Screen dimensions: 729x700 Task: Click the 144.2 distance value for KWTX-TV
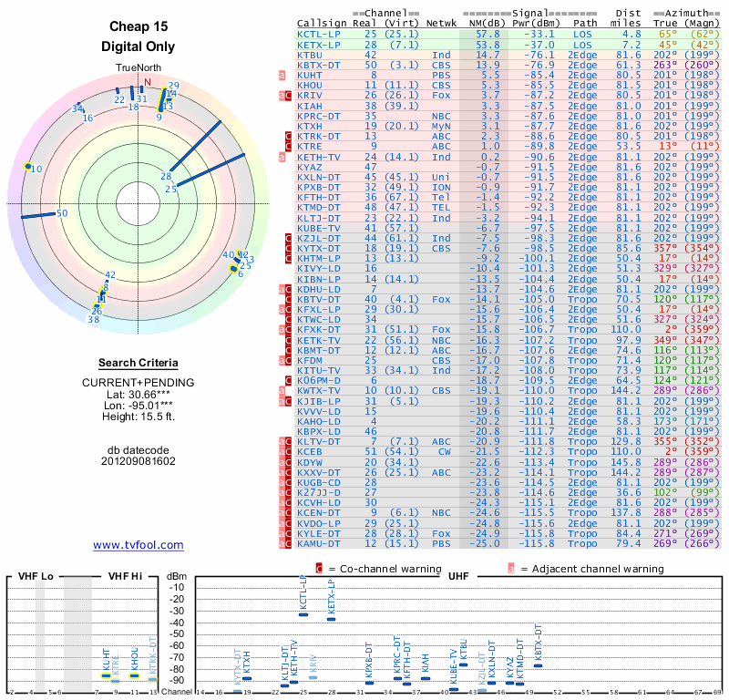(625, 391)
